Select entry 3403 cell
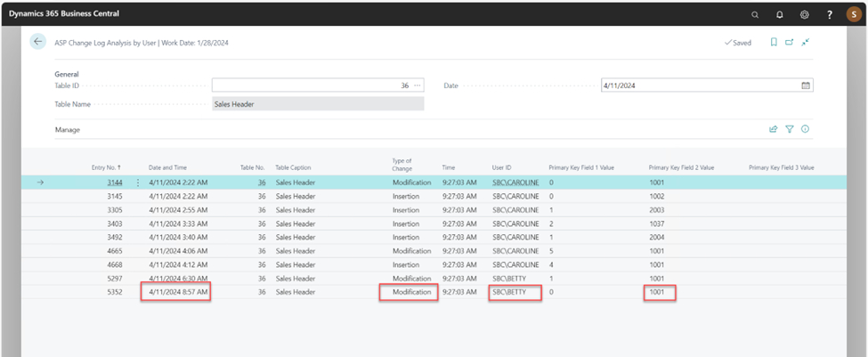The width and height of the screenshot is (868, 357). (x=115, y=223)
